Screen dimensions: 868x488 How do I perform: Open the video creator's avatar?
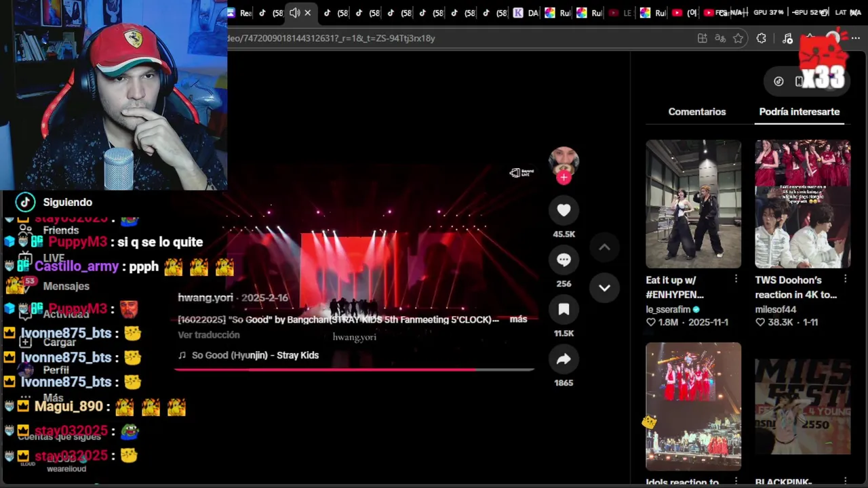pos(564,161)
